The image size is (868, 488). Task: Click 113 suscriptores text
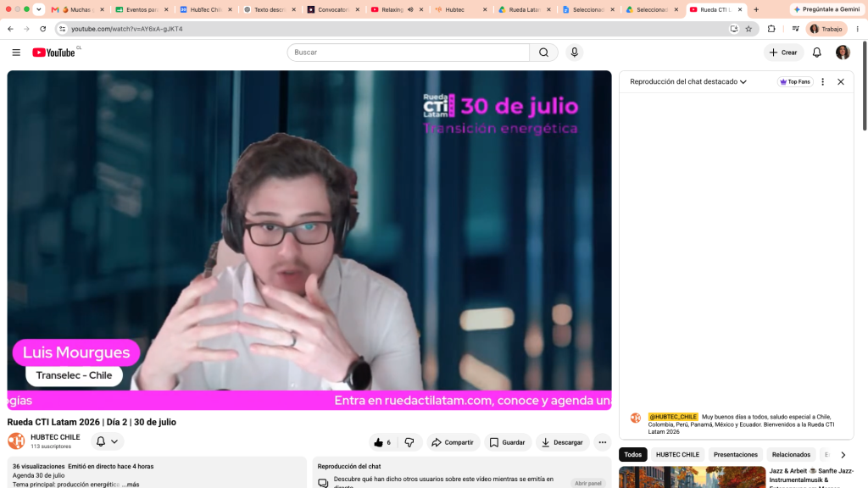pyautogui.click(x=51, y=446)
